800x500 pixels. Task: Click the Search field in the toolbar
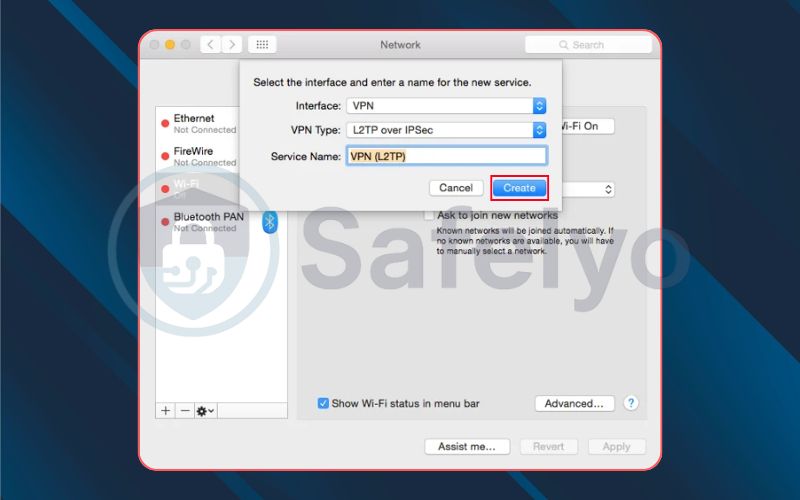click(588, 45)
